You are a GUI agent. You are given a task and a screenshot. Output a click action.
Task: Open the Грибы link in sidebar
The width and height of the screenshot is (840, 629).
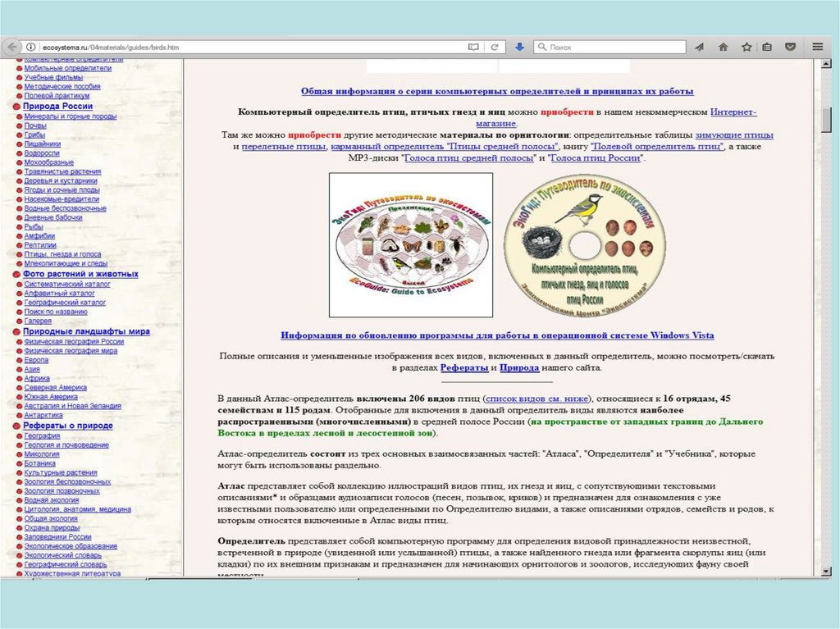[34, 134]
